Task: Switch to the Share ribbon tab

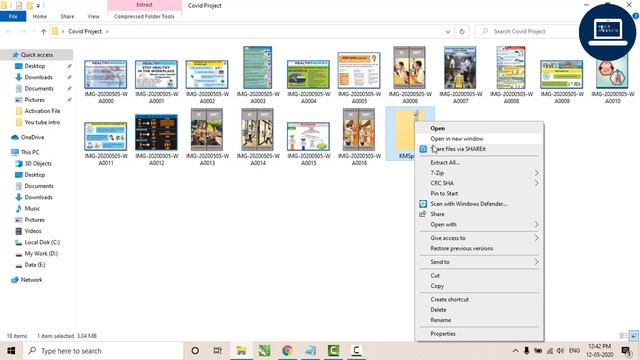Action: (67, 16)
